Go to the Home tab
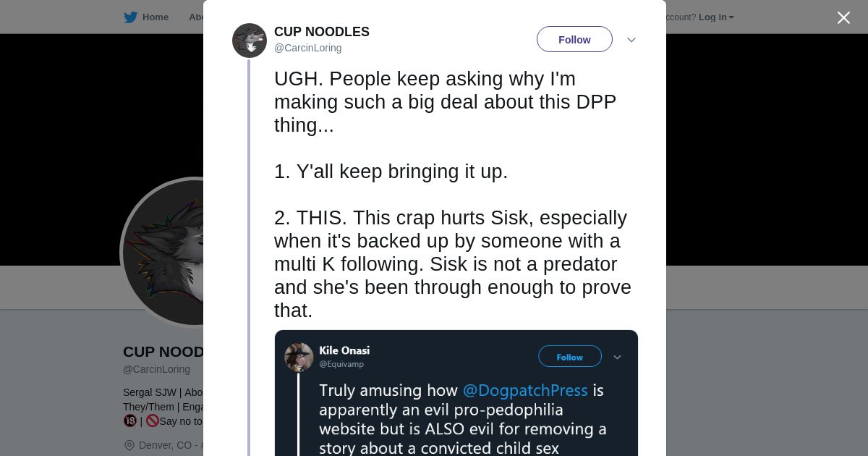 155,17
